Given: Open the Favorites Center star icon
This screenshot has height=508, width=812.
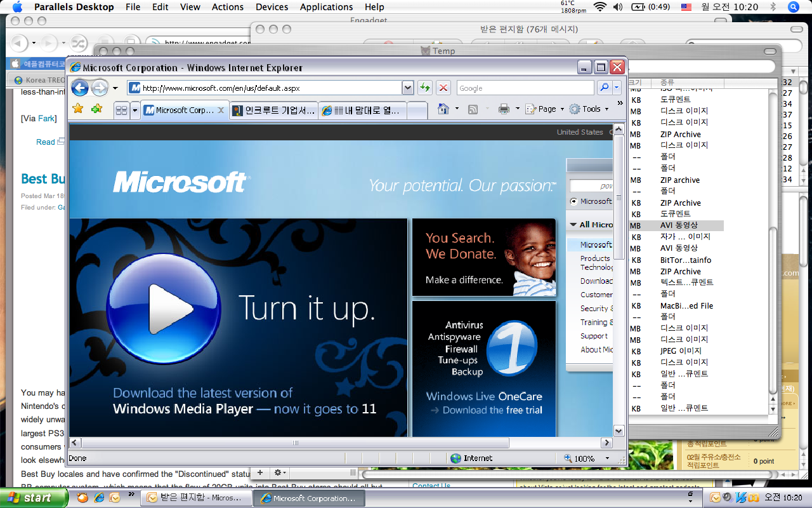Looking at the screenshot, I should [78, 109].
